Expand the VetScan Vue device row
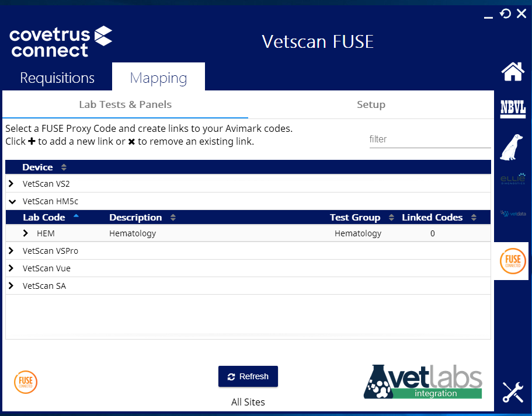The height and width of the screenshot is (416, 532). pos(11,268)
